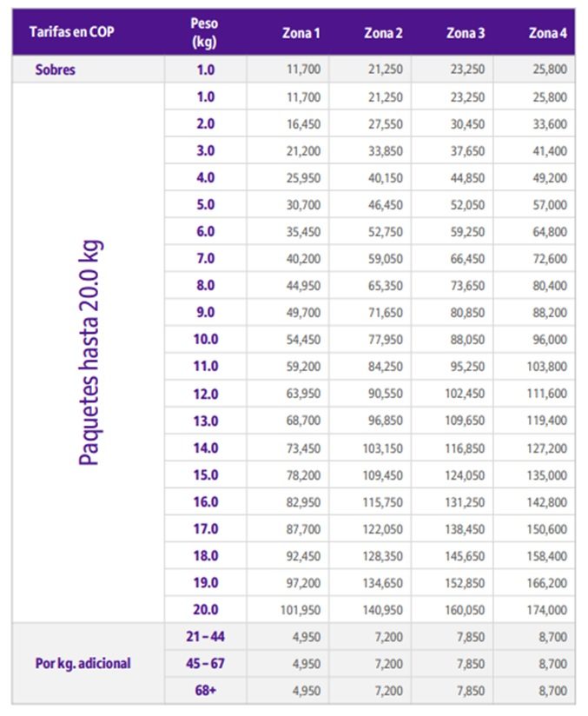Image resolution: width=588 pixels, height=716 pixels.
Task: Select the 45 – 67 weight range cell
Action: point(206,663)
